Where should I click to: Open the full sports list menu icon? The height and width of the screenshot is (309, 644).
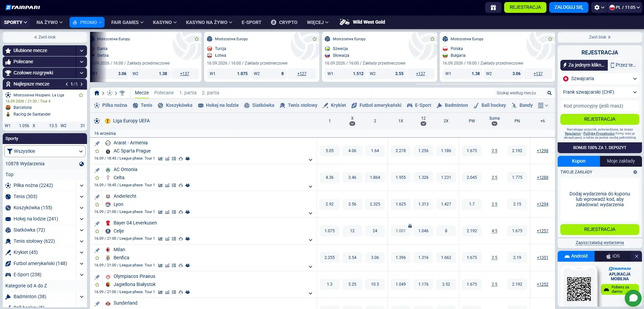click(543, 105)
